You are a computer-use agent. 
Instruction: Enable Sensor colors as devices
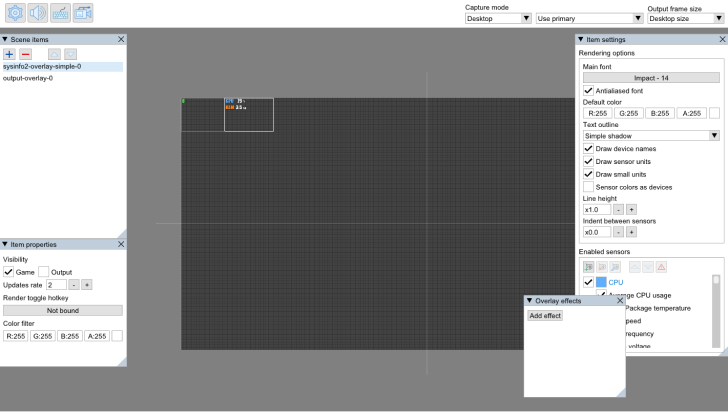(x=588, y=186)
